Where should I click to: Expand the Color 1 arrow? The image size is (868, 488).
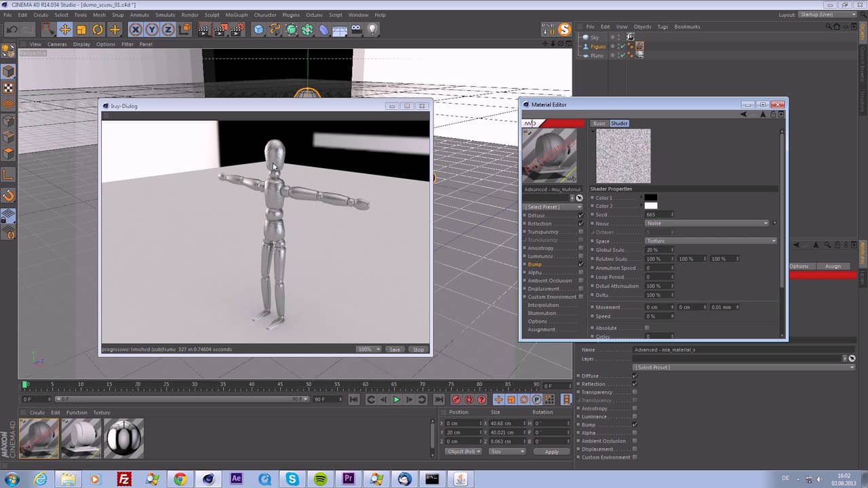coord(641,198)
